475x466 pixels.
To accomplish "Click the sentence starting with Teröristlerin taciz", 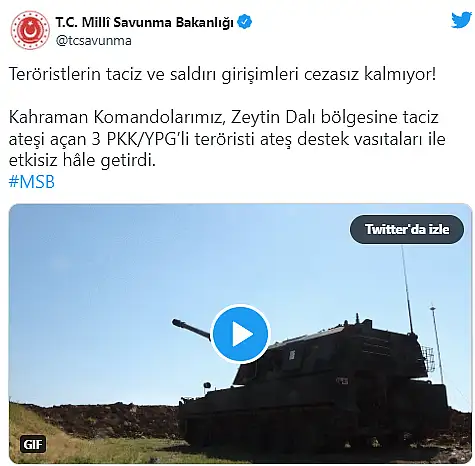I will tap(222, 75).
